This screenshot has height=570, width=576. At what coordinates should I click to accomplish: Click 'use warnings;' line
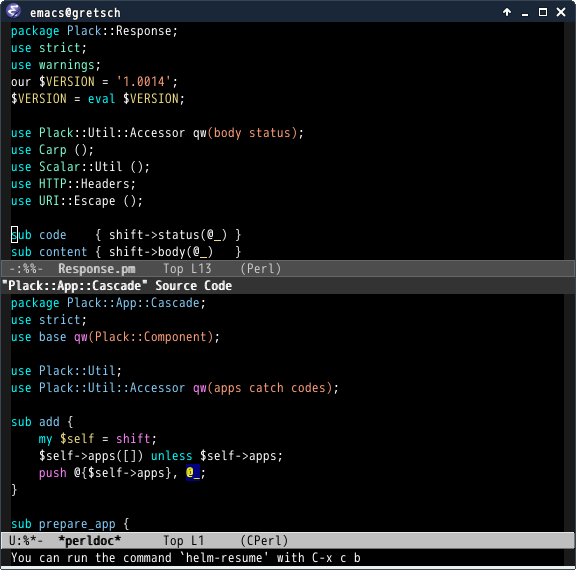pos(56,65)
